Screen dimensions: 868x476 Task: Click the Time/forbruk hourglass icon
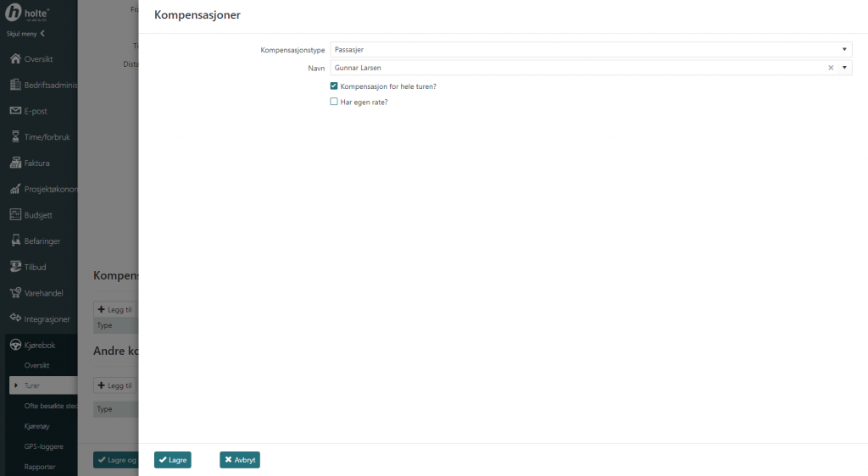[x=15, y=136]
